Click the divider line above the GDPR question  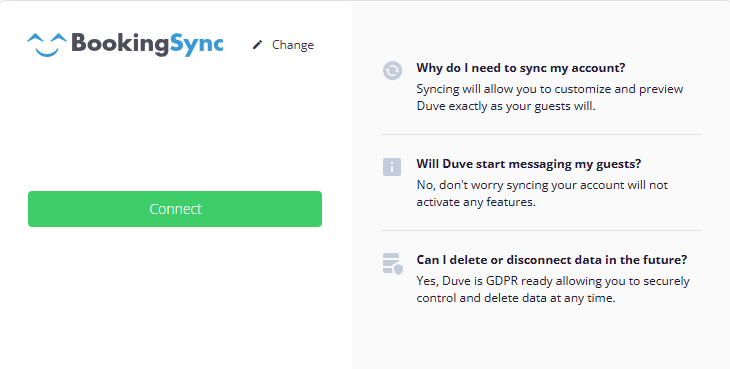[x=541, y=230]
